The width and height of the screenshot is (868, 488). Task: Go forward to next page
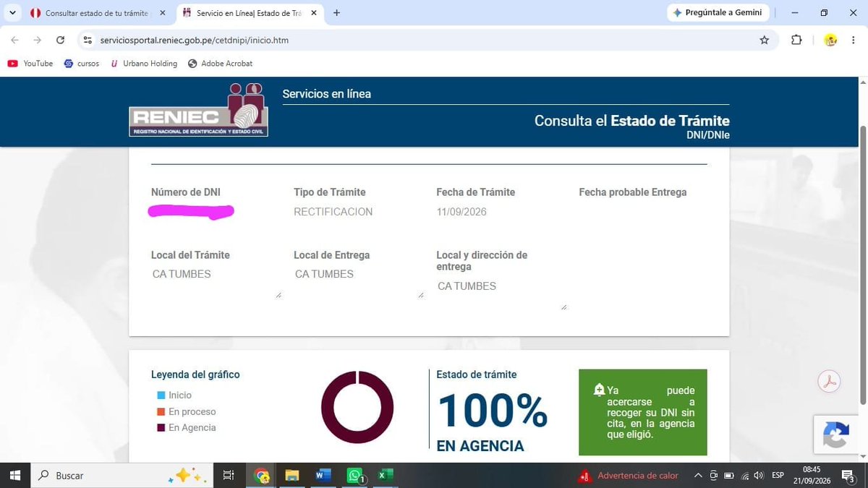pos(38,40)
